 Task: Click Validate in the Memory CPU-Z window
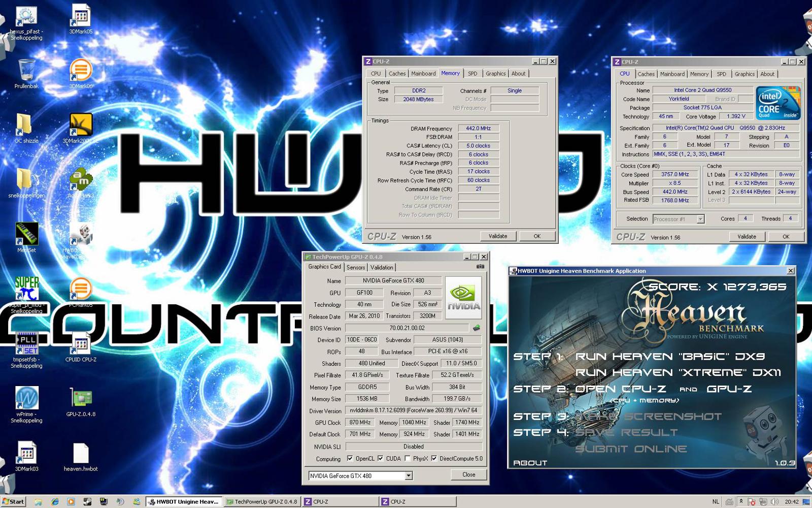[498, 236]
